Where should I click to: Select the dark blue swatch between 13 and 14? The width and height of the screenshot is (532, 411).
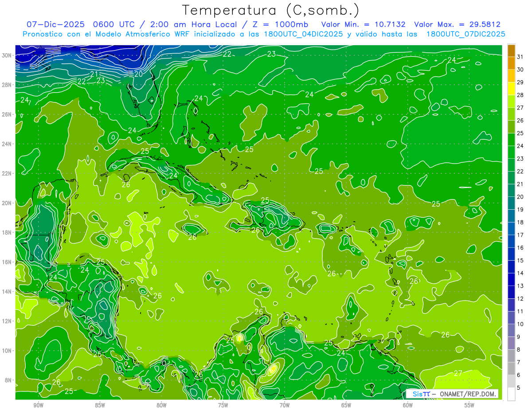tap(511, 279)
